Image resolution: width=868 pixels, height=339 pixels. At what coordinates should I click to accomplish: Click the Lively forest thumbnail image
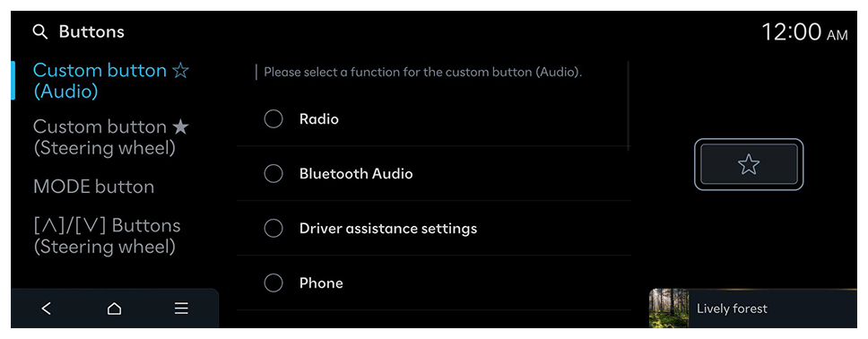[669, 309]
